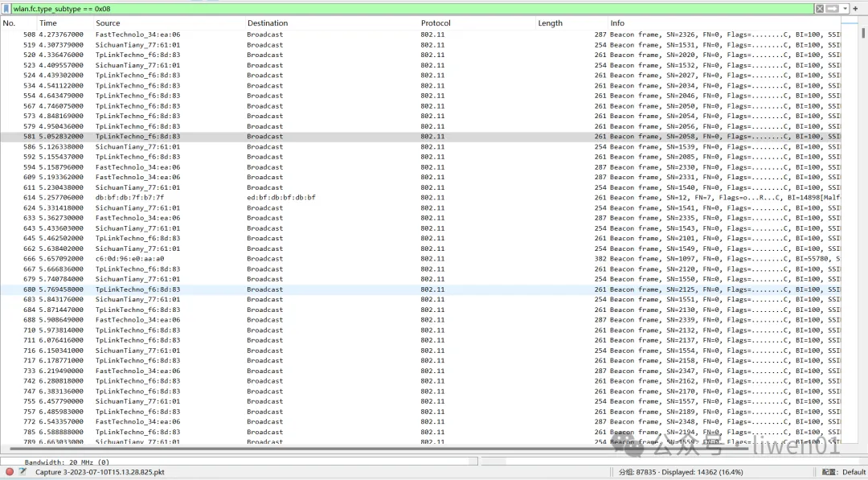Click packet 524 time 4.439302000
Viewport: 868px width, 480px height.
tap(61, 76)
